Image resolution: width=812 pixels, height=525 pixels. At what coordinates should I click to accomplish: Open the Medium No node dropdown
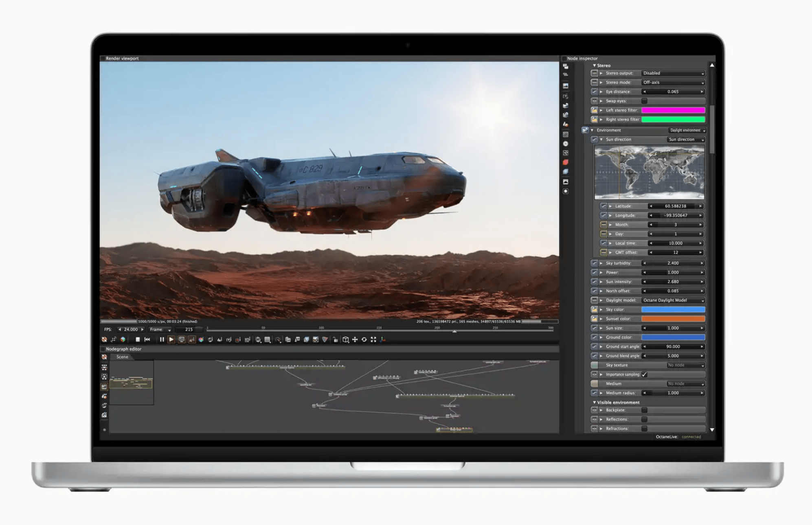tap(686, 384)
